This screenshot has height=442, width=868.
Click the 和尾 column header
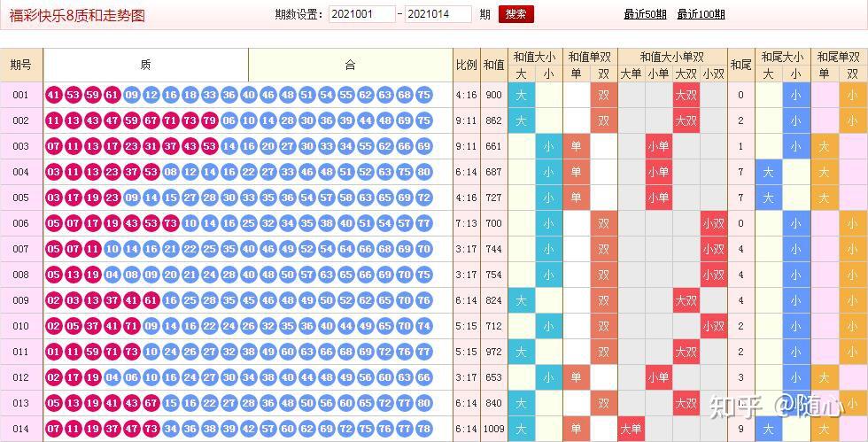click(x=740, y=65)
